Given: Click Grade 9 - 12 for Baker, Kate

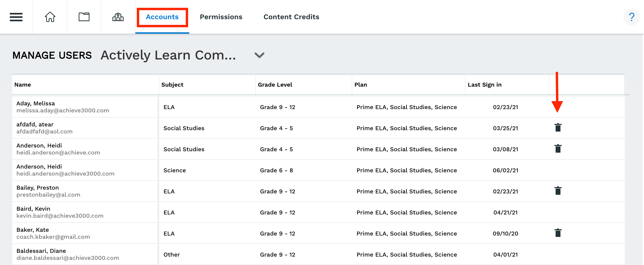Looking at the screenshot, I should coord(278,233).
